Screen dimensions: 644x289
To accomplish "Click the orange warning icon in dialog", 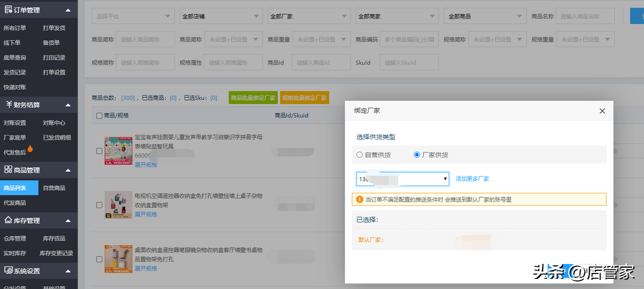I will tap(360, 199).
